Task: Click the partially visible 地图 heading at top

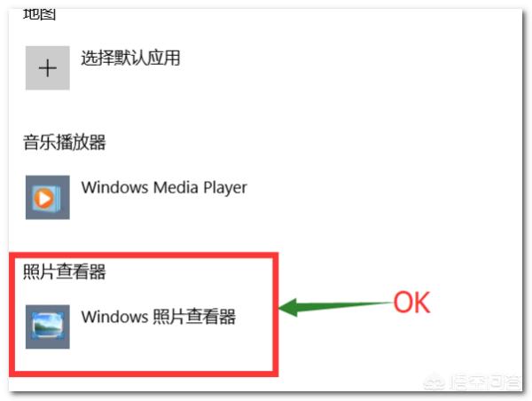Action: [x=39, y=14]
